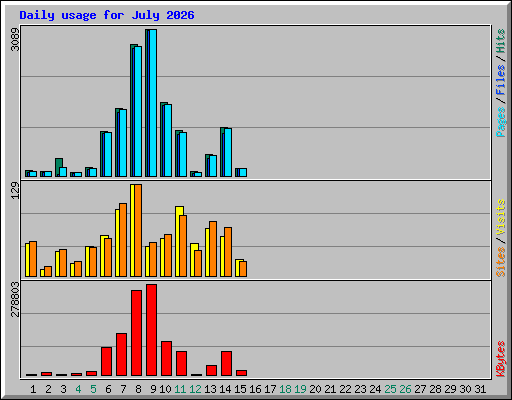
Task: Select the green day 4 label
Action: 78,389
